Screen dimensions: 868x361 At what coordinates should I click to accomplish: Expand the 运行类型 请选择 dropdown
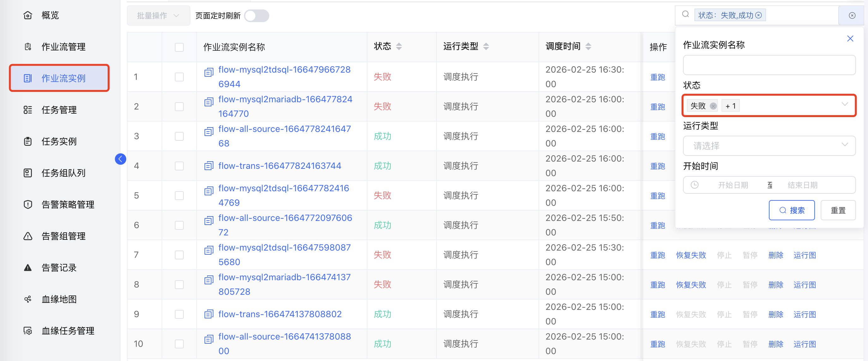click(769, 145)
